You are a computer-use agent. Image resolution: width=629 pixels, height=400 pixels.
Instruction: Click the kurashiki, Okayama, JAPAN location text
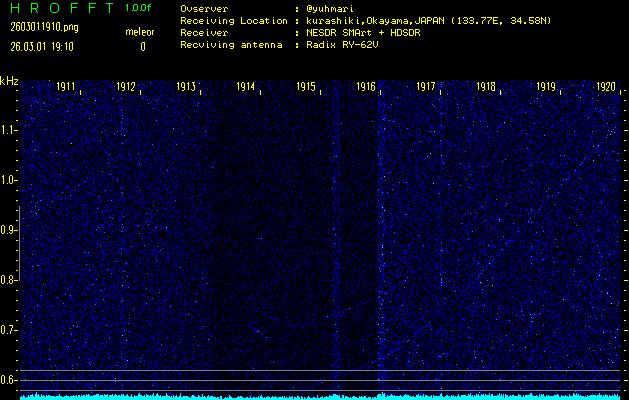(x=428, y=21)
